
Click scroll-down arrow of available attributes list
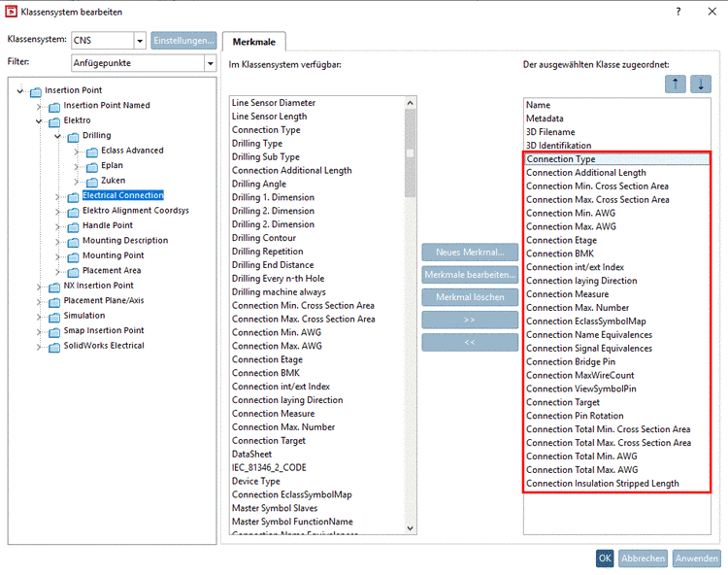[x=410, y=528]
